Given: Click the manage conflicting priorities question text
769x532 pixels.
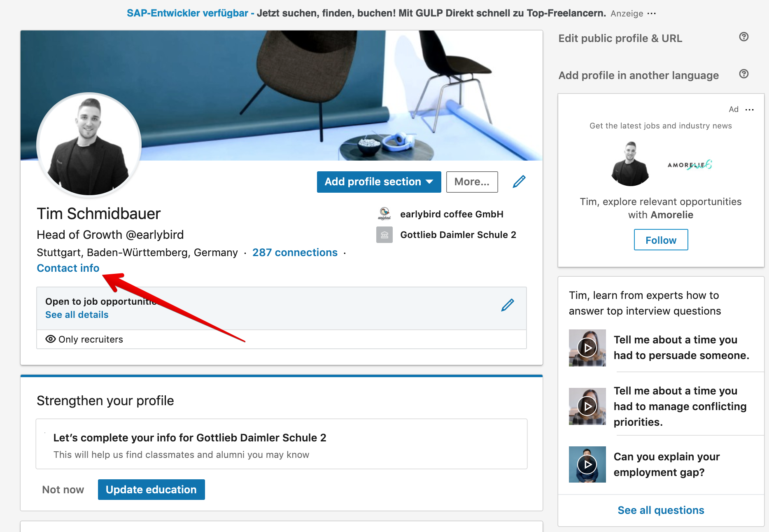Looking at the screenshot, I should pos(680,406).
